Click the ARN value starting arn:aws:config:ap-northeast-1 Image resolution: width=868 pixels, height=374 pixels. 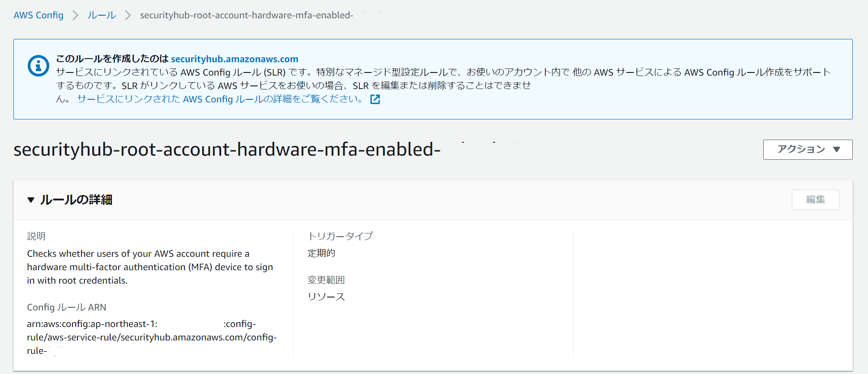[152, 337]
